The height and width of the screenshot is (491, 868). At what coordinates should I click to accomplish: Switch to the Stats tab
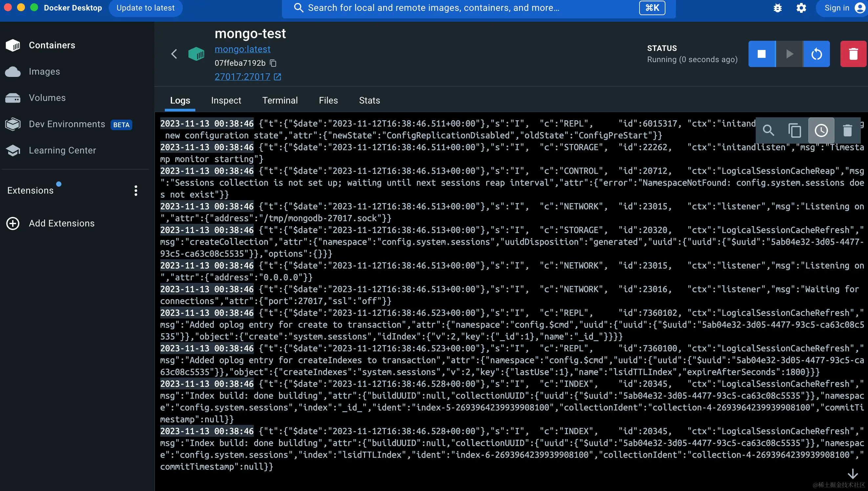point(369,101)
